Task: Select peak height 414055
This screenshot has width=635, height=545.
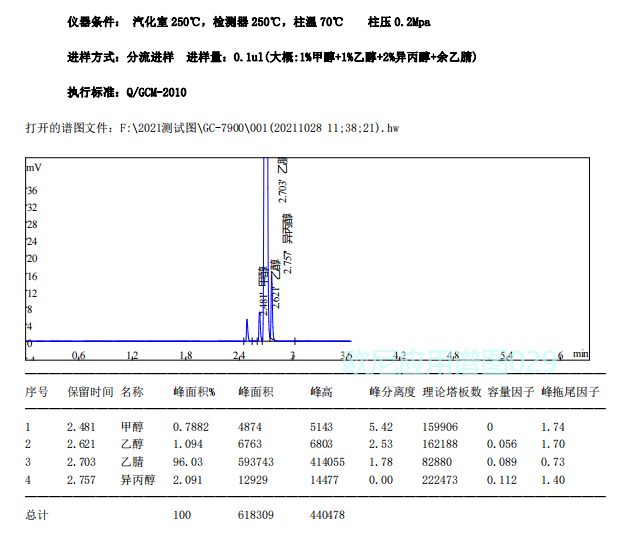Action: coord(327,462)
